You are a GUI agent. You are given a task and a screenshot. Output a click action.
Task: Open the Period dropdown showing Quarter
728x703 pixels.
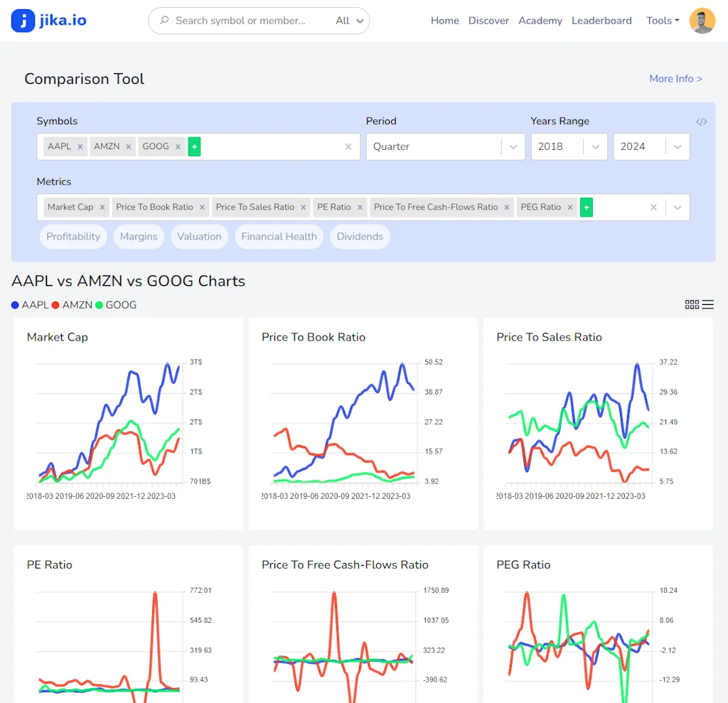tap(446, 146)
